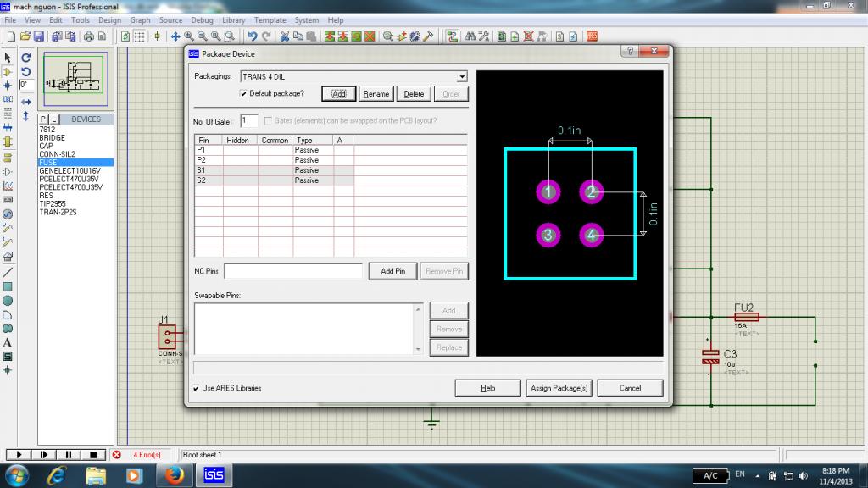
Task: Open the Packagings dropdown list
Action: [x=462, y=76]
